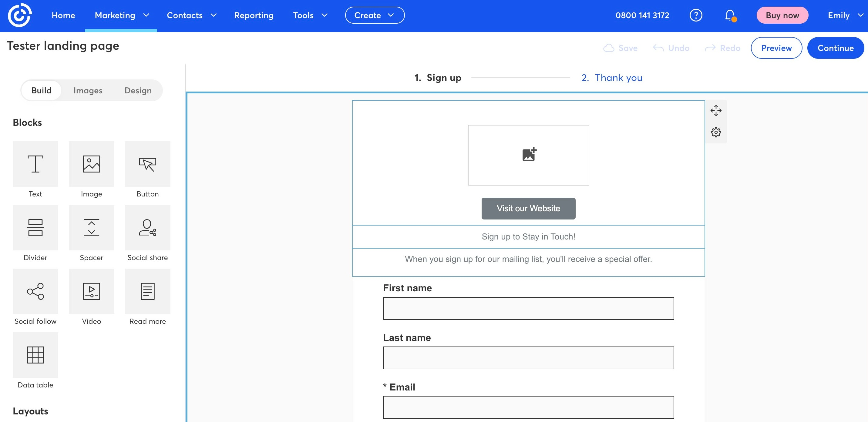Open the notifications bell
This screenshot has height=422, width=868.
[730, 15]
